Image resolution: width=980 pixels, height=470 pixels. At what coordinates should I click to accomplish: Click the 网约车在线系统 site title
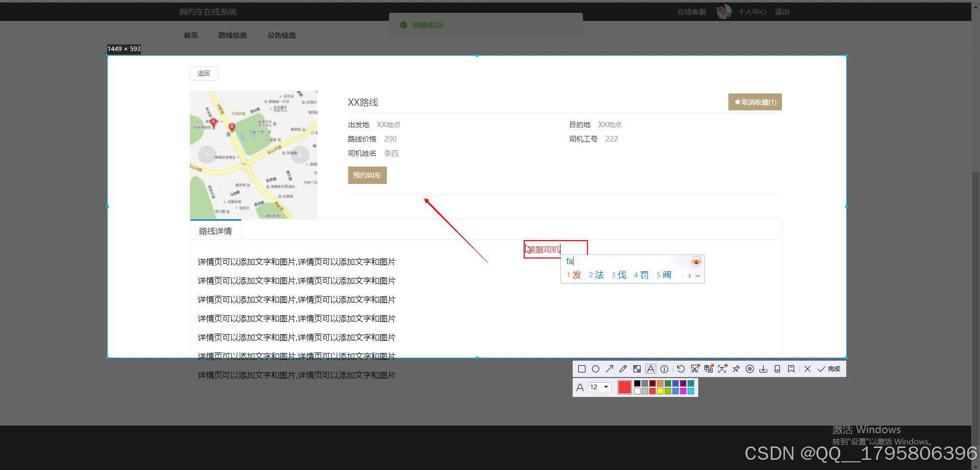tap(208, 12)
